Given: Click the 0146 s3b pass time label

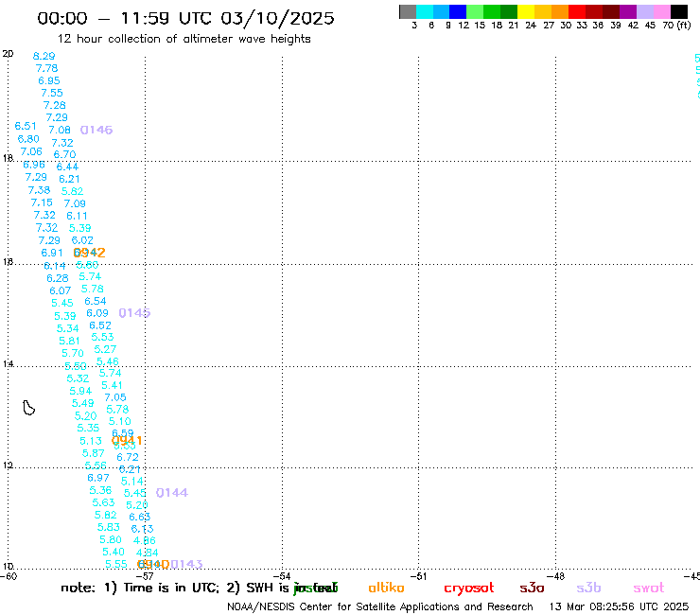Looking at the screenshot, I should 96,130.
